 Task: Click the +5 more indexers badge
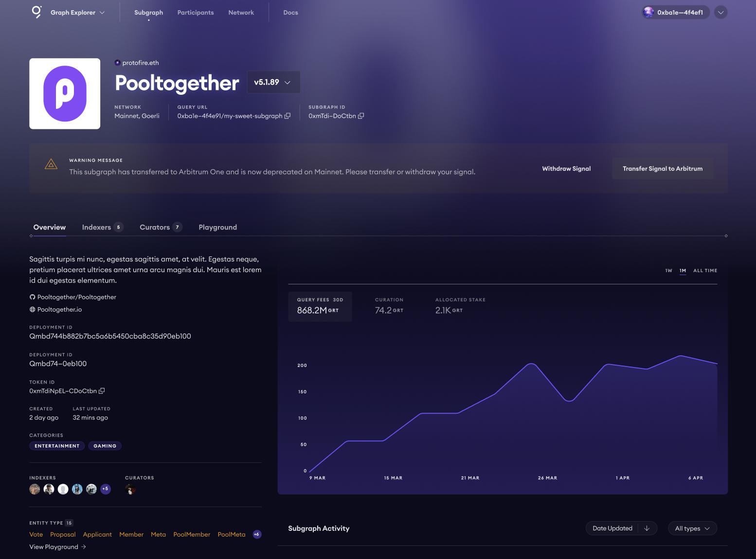click(106, 489)
